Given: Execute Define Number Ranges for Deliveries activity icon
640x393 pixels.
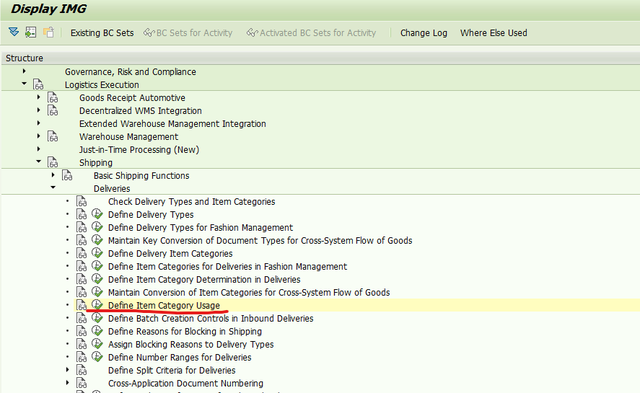Looking at the screenshot, I should (x=97, y=357).
